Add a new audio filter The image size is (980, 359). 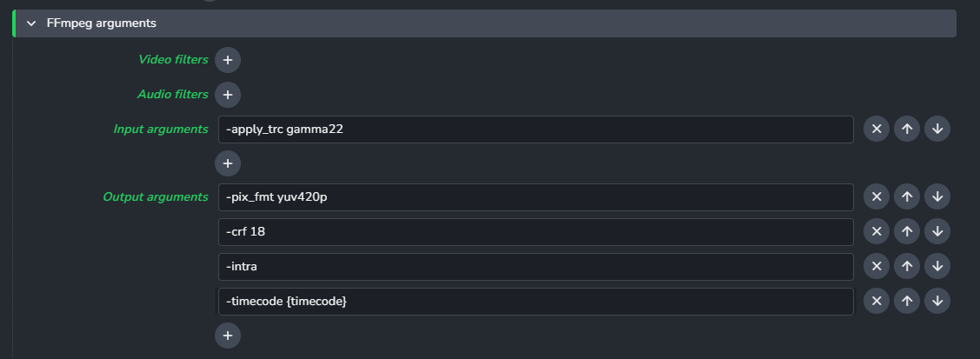228,95
